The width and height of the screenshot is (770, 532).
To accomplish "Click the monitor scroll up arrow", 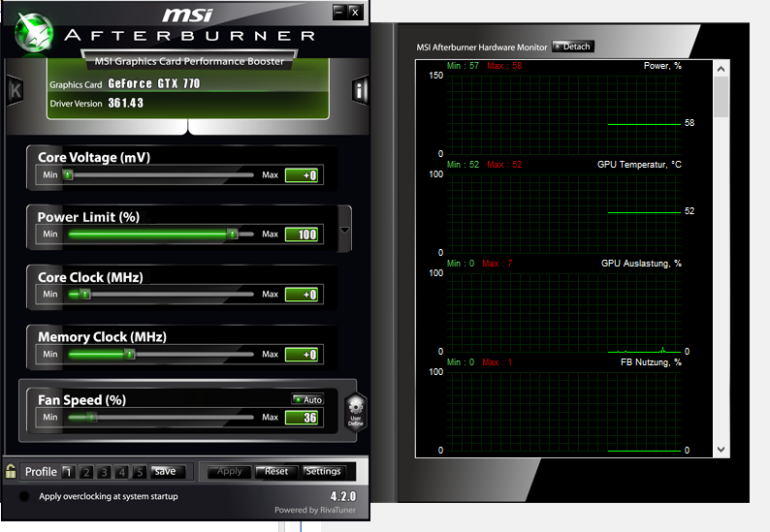I will [721, 69].
